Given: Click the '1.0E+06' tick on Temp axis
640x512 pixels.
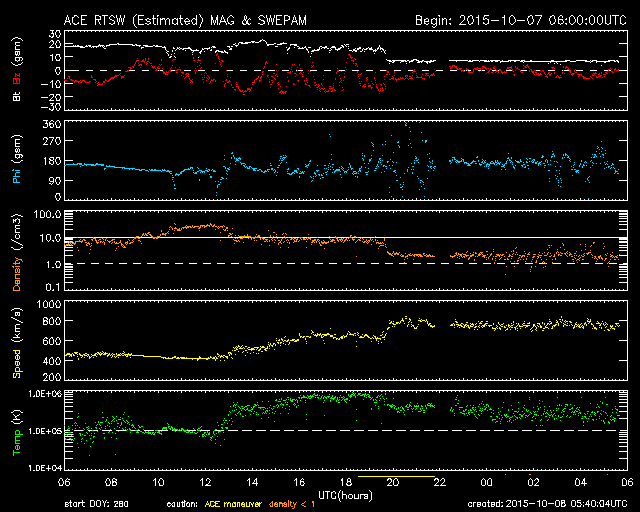Looking at the screenshot, I should 45,394.
